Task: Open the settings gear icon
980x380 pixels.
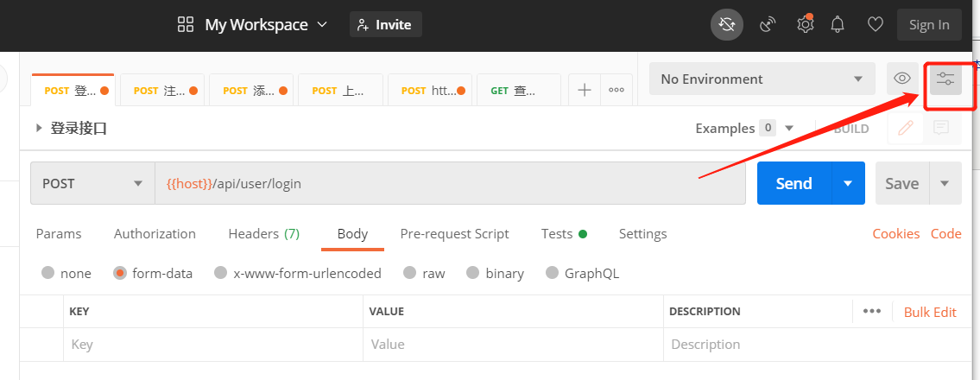Action: (x=805, y=25)
